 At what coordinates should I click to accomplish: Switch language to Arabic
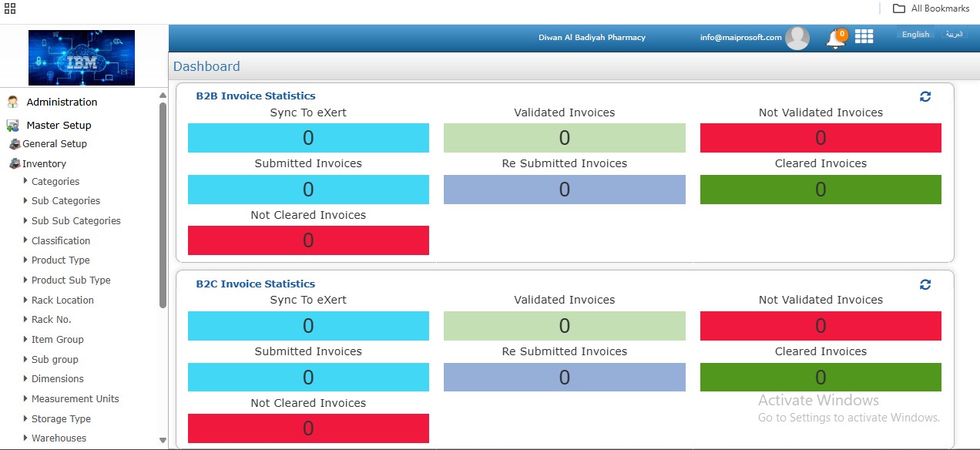(x=954, y=35)
